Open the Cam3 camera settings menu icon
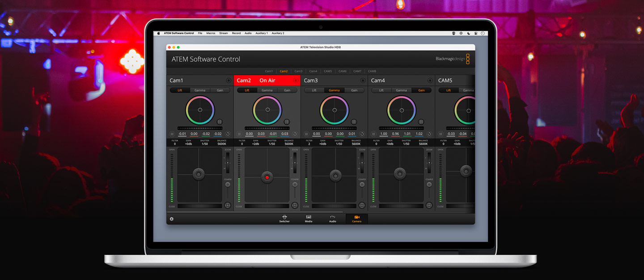The width and height of the screenshot is (644, 280). point(306,134)
